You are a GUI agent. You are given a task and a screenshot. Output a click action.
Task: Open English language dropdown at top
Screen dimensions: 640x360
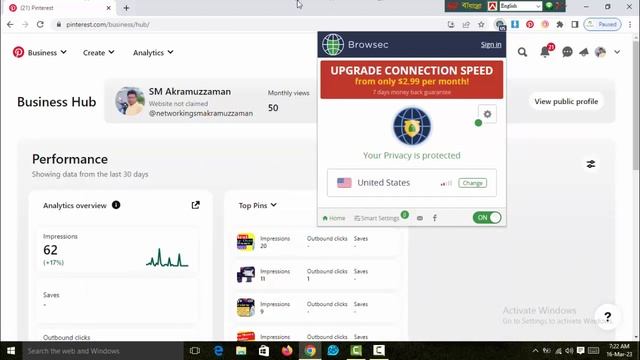(x=520, y=6)
